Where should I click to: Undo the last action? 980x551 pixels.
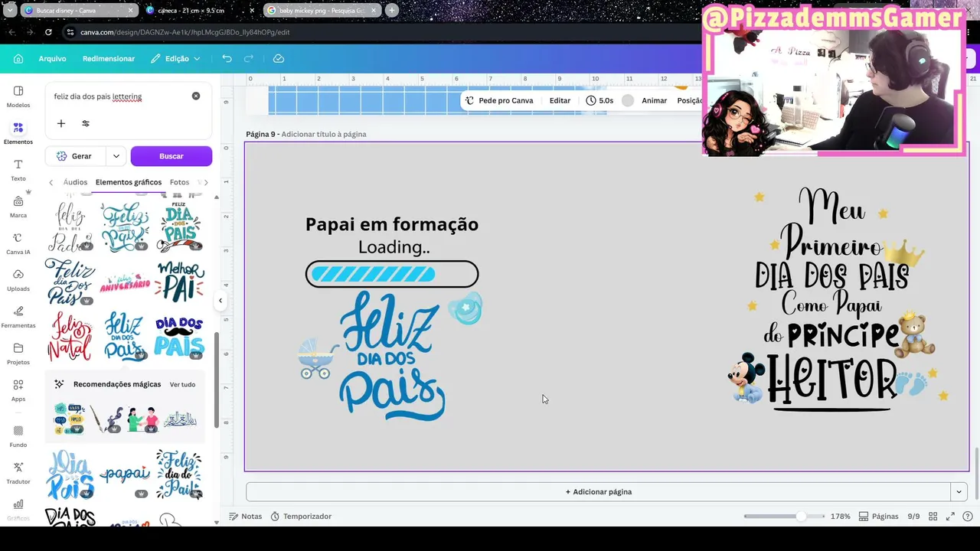coord(227,59)
